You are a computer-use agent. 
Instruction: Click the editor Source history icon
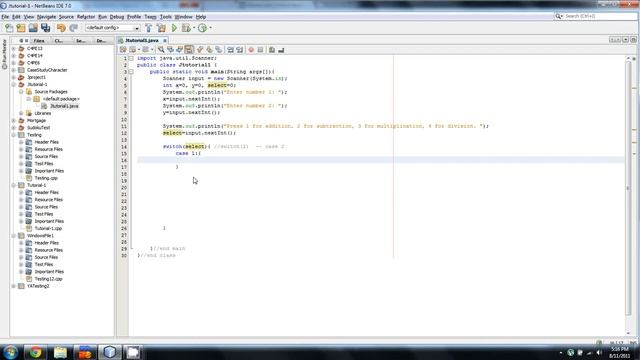click(123, 50)
